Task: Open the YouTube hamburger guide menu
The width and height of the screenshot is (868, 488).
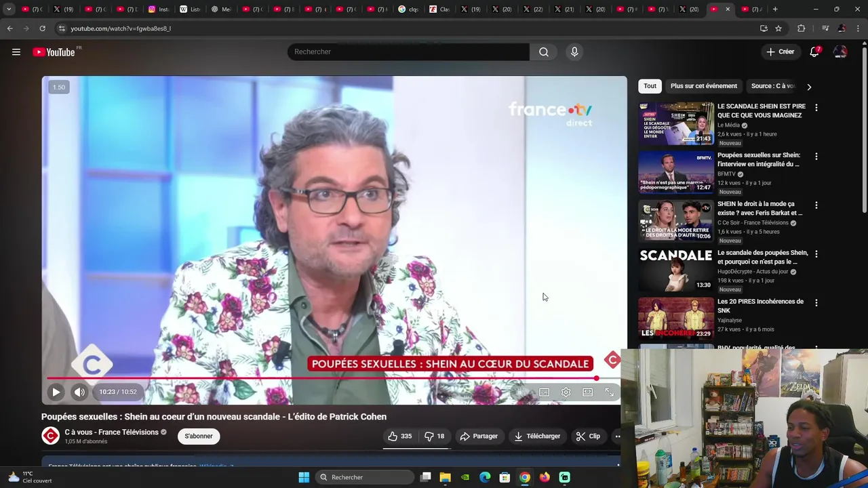Action: [x=16, y=52]
